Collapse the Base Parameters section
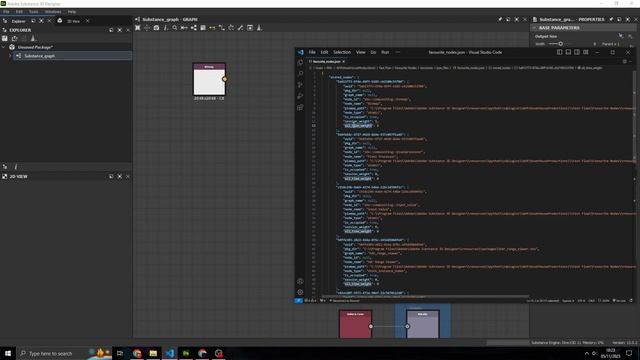 coord(534,28)
